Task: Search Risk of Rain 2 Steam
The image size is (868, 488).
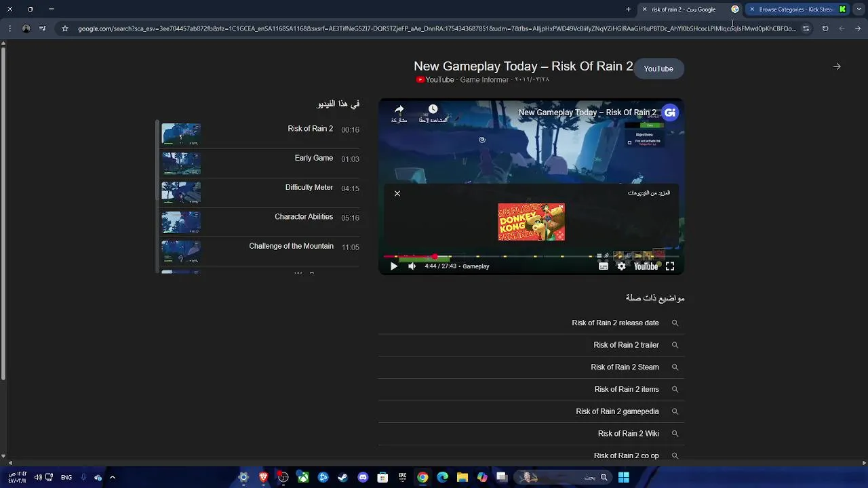Action: click(x=532, y=367)
